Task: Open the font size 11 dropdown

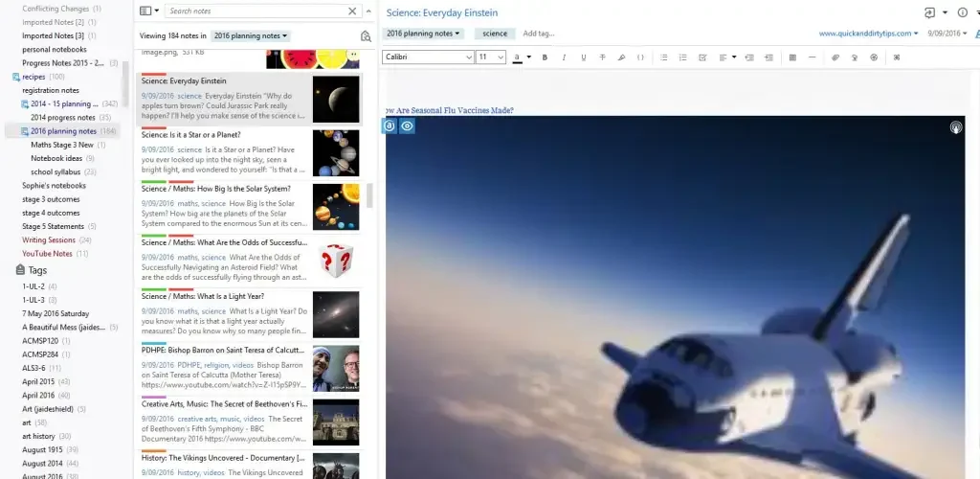Action: 491,57
